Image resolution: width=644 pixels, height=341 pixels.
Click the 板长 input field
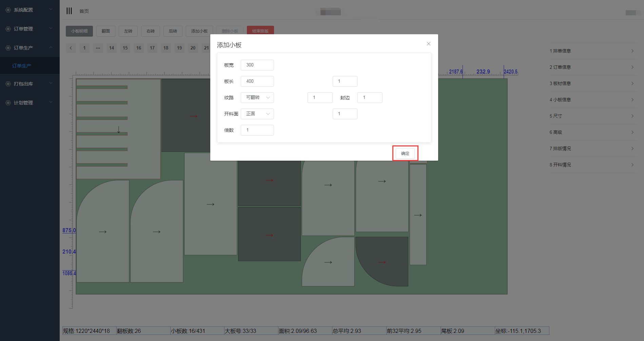point(257,81)
